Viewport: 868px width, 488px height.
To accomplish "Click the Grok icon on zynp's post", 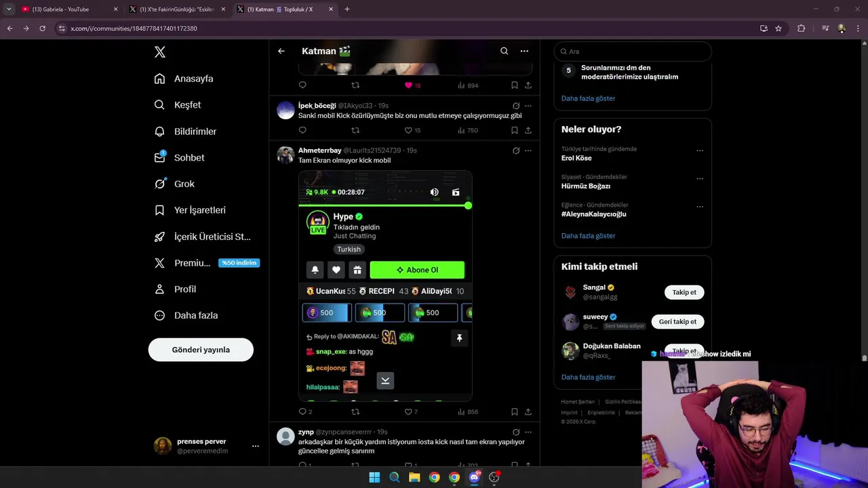I will pos(516,432).
